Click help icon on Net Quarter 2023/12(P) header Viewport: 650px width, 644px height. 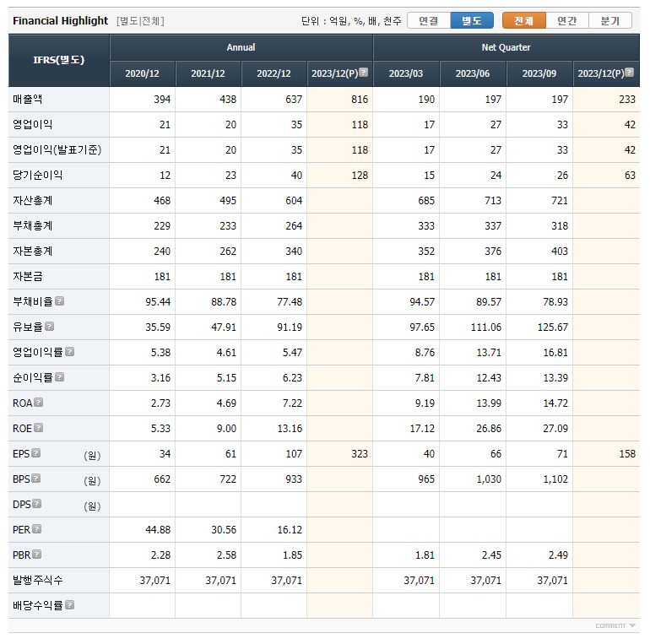pos(629,72)
